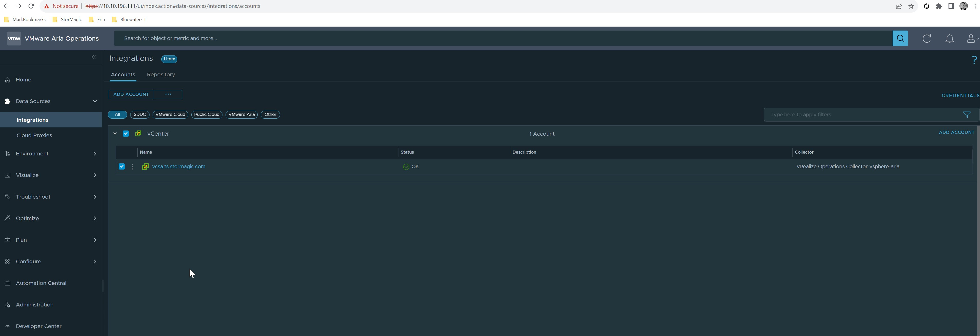Open Automation Central in sidebar
980x336 pixels.
41,283
